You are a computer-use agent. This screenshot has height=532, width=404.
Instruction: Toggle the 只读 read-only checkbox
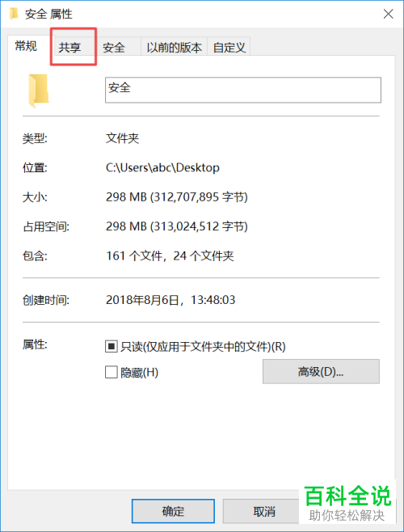pyautogui.click(x=111, y=346)
